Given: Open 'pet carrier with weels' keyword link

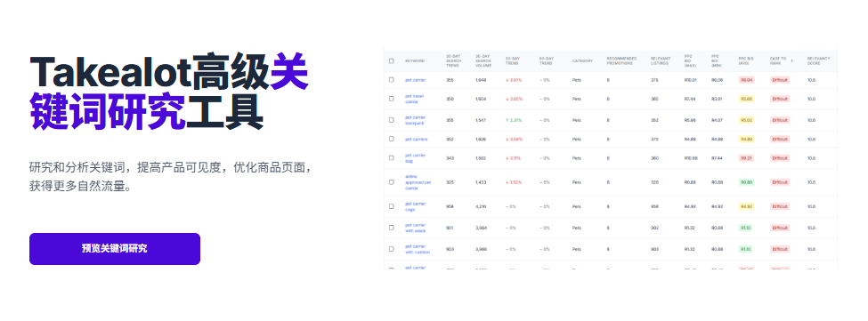Looking at the screenshot, I should [x=416, y=228].
